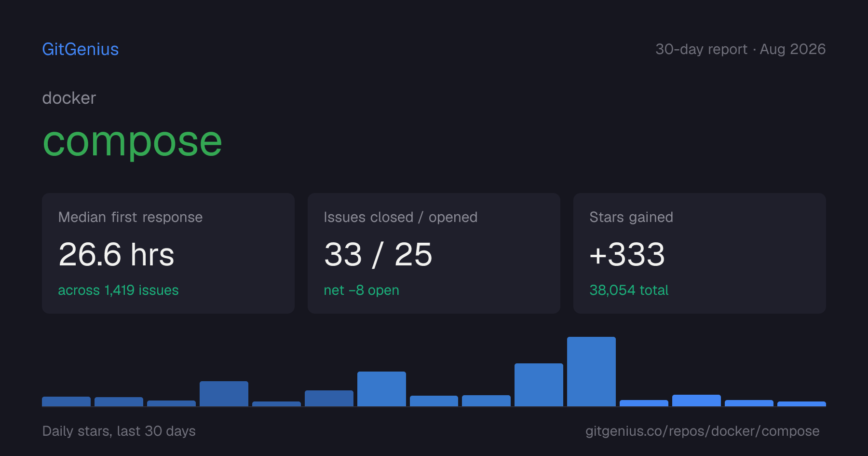This screenshot has height=456, width=868.
Task: Select the "26.6 hrs" value
Action: [x=116, y=254]
